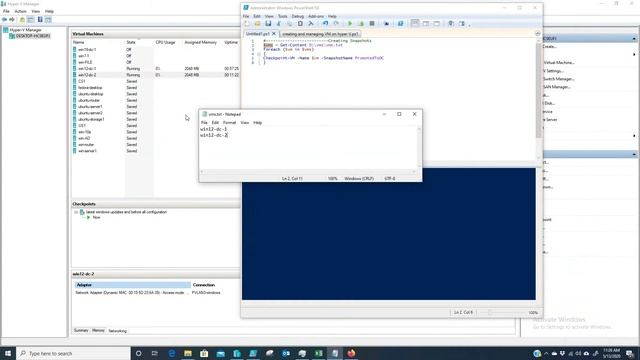Click the taskbar search box
Image resolution: width=640 pixels, height=360 pixels.
[x=73, y=353]
